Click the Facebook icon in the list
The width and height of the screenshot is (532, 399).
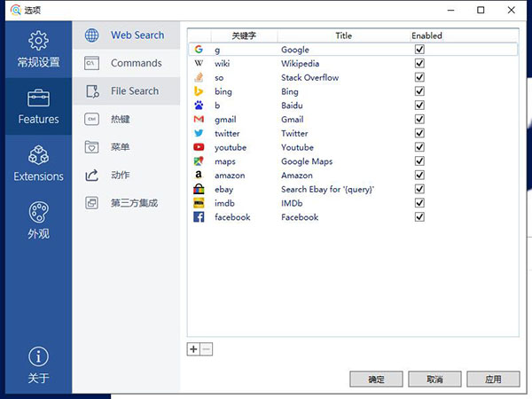click(x=199, y=217)
